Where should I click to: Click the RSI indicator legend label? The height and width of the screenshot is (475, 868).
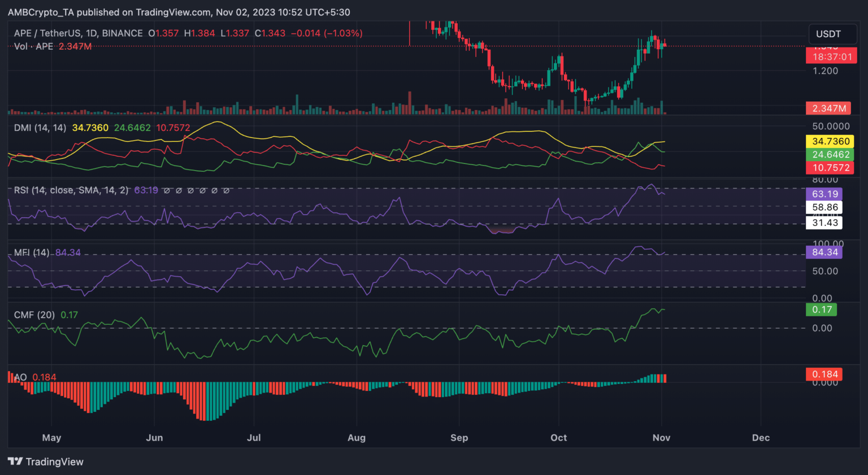tap(71, 190)
